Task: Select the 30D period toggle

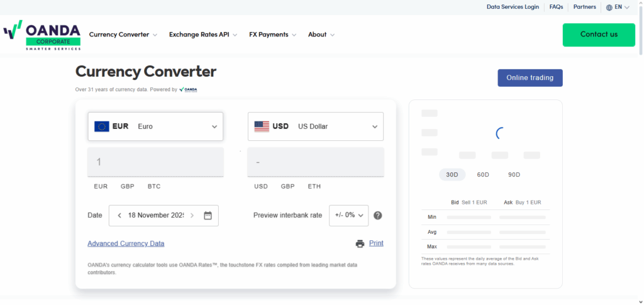Action: pos(452,174)
